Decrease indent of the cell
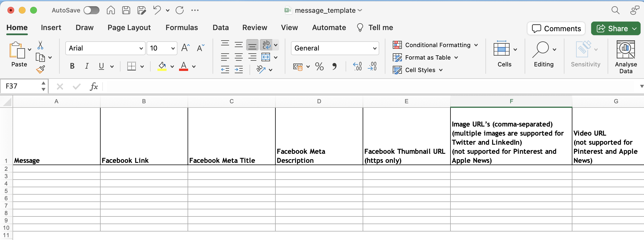The height and width of the screenshot is (240, 644). click(225, 70)
